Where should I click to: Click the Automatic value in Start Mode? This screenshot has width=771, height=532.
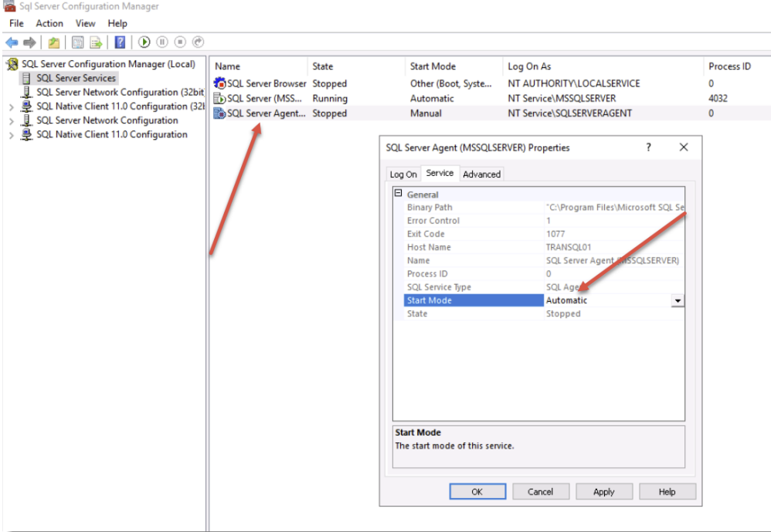(566, 300)
